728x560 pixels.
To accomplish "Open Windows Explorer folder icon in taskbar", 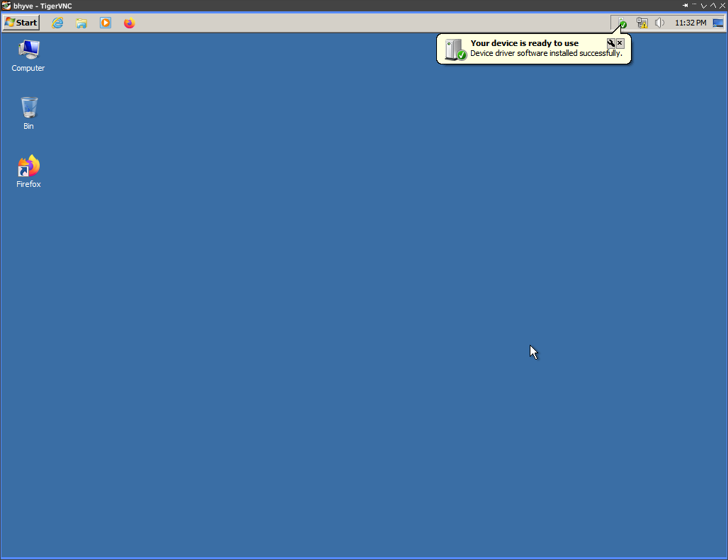I will 81,23.
